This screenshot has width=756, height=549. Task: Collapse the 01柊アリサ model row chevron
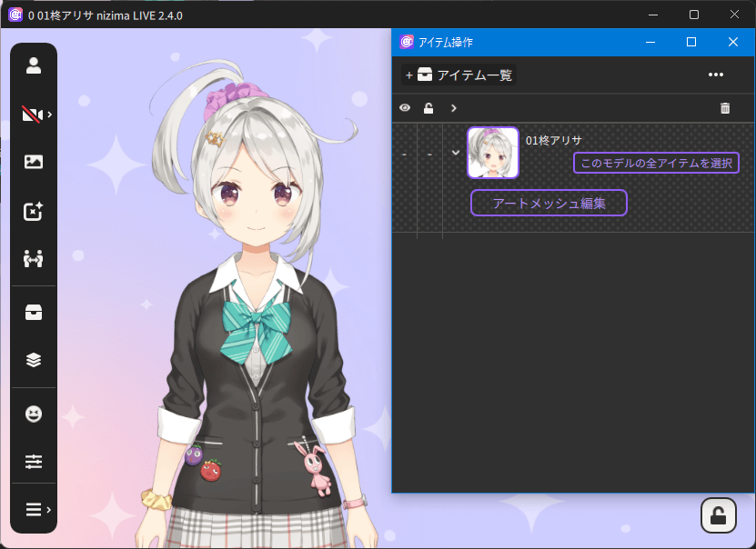(x=456, y=152)
